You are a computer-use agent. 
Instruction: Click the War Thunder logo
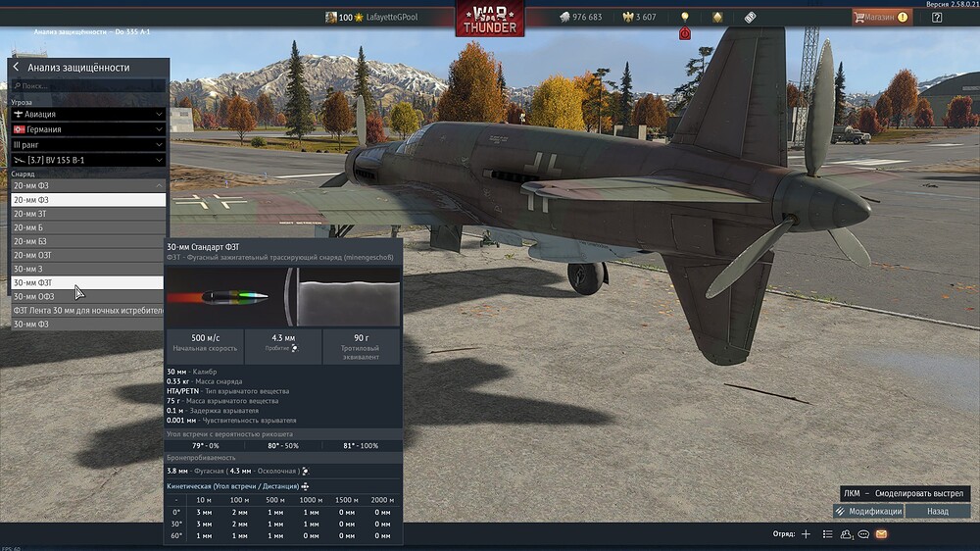coord(490,19)
